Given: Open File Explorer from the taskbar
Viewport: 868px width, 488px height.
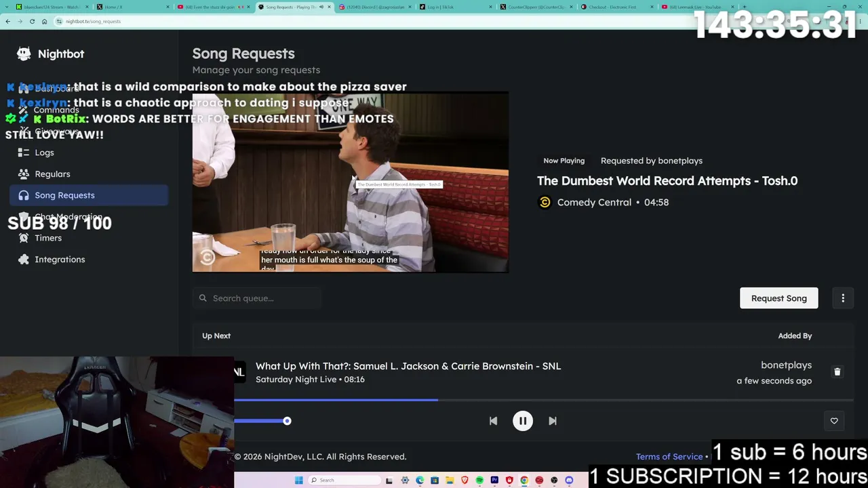Looking at the screenshot, I should pos(450,481).
